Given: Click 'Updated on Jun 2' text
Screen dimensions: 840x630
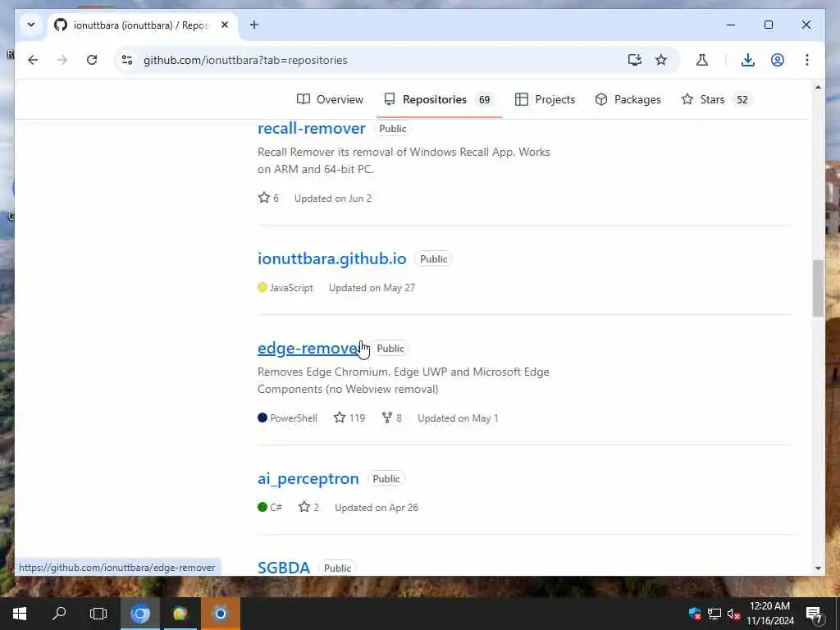Looking at the screenshot, I should 333,199.
